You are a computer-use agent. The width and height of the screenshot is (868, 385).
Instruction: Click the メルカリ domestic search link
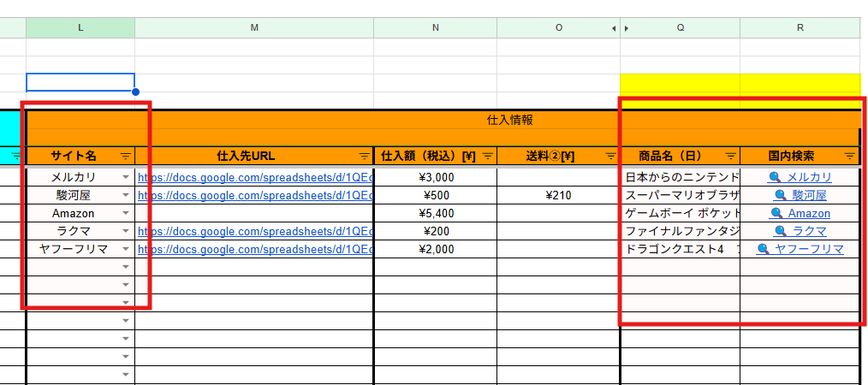point(800,178)
